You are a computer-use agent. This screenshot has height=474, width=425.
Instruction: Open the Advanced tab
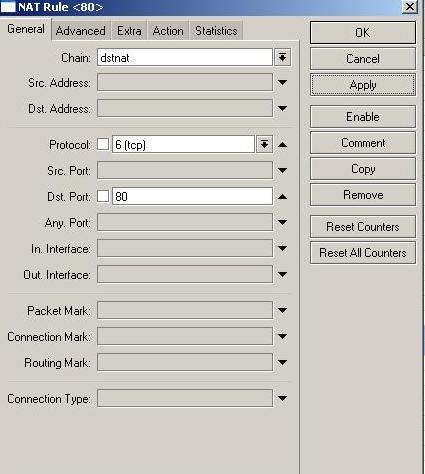pos(81,31)
